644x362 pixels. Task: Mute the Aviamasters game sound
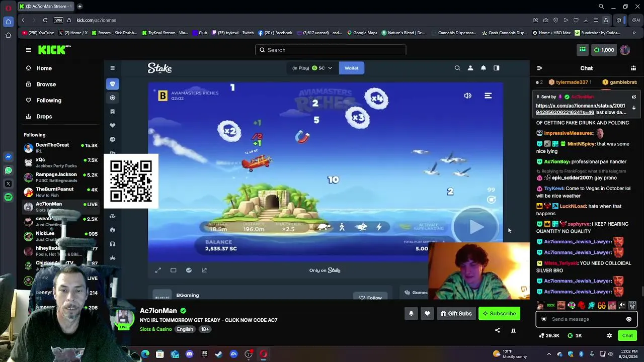[467, 96]
